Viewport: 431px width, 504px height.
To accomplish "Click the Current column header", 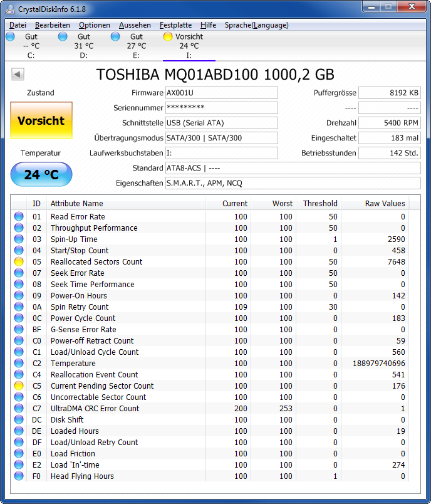I will (229, 204).
